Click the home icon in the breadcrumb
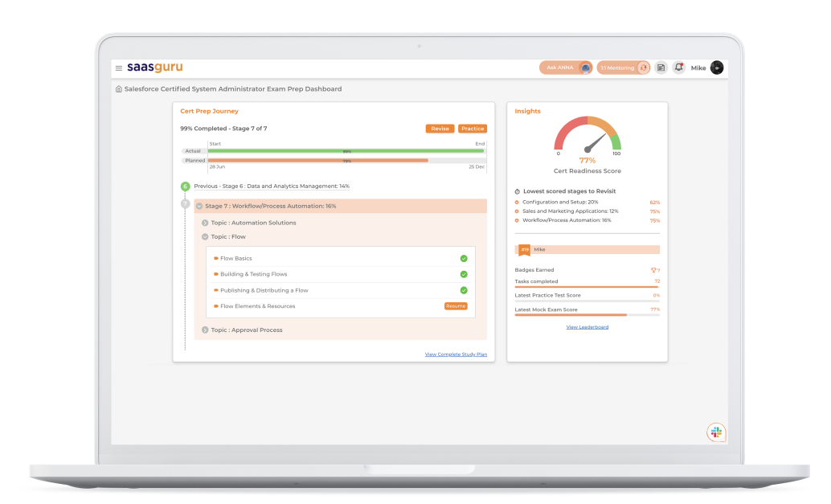This screenshot has width=831, height=504. pyautogui.click(x=119, y=89)
